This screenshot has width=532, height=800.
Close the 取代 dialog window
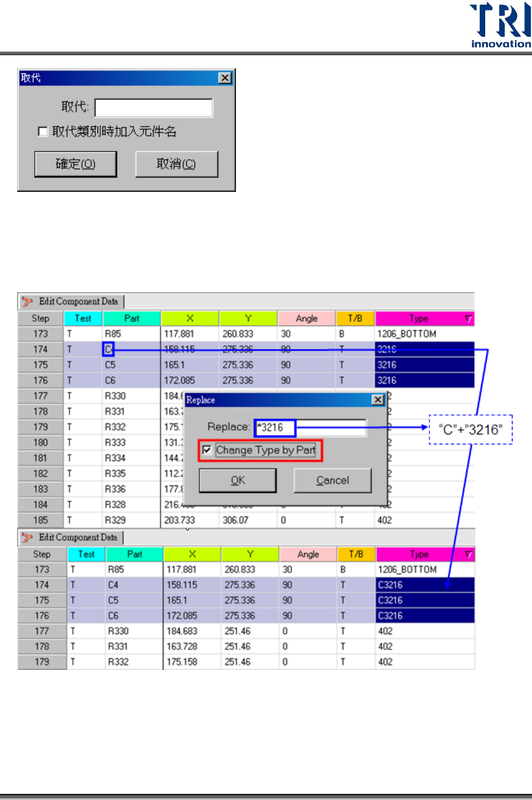pos(225,78)
